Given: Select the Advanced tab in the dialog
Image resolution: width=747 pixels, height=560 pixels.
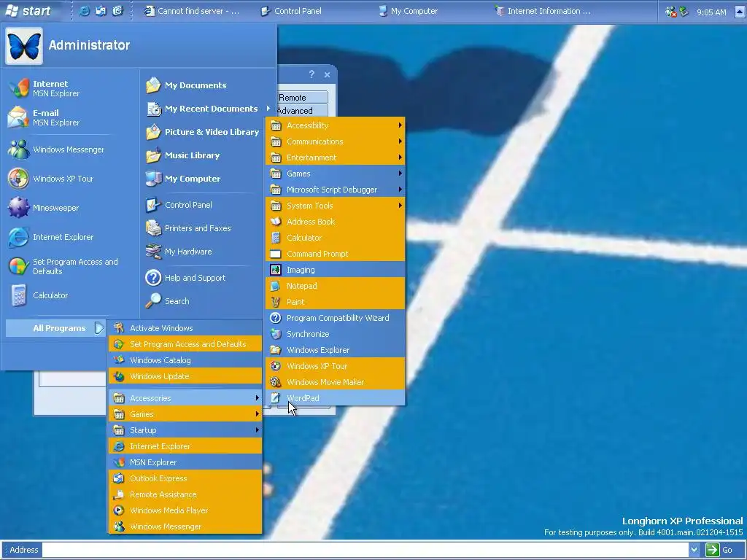Looking at the screenshot, I should click(302, 111).
